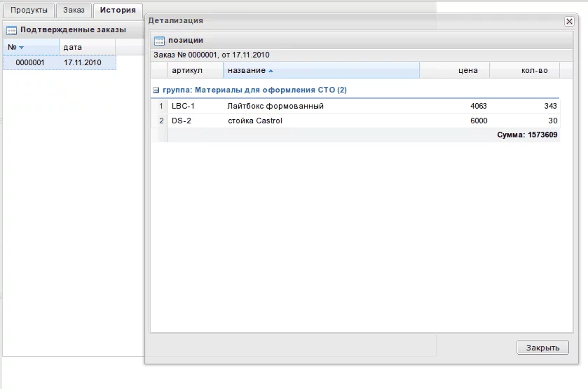This screenshot has height=389, width=588.
Task: Open the Заказ tab
Action: tap(74, 11)
